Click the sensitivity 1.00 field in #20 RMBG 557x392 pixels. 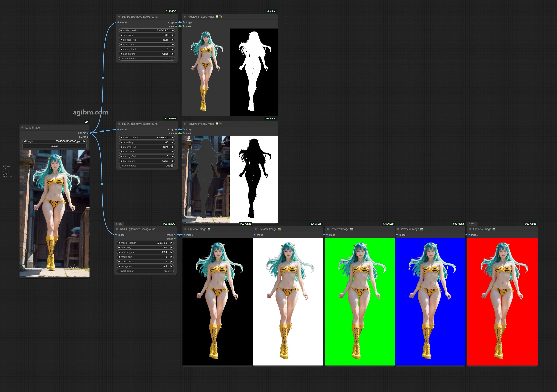[x=145, y=248]
